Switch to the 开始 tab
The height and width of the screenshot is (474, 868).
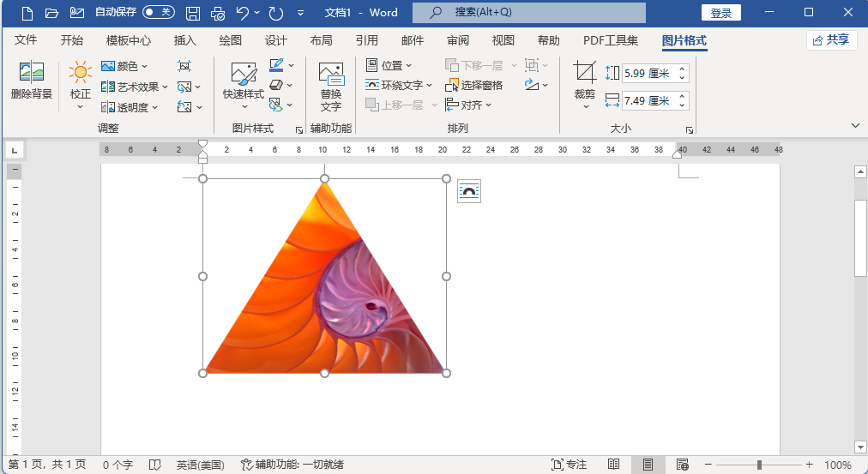(72, 39)
